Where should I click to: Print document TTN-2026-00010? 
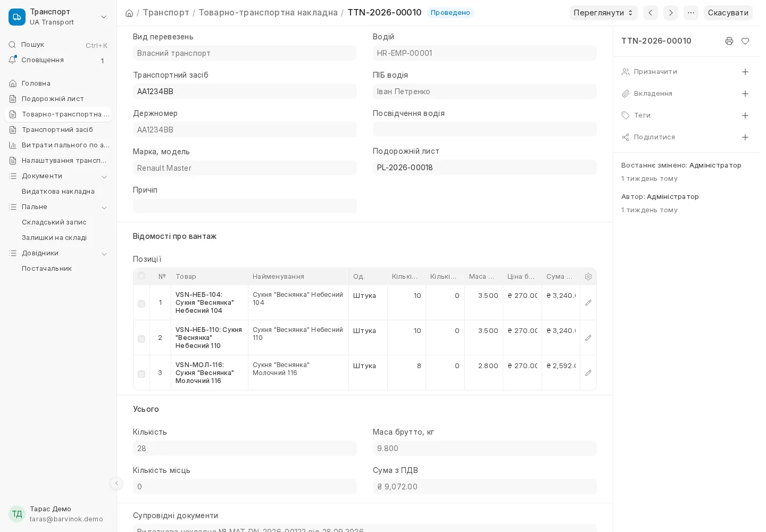coord(729,41)
